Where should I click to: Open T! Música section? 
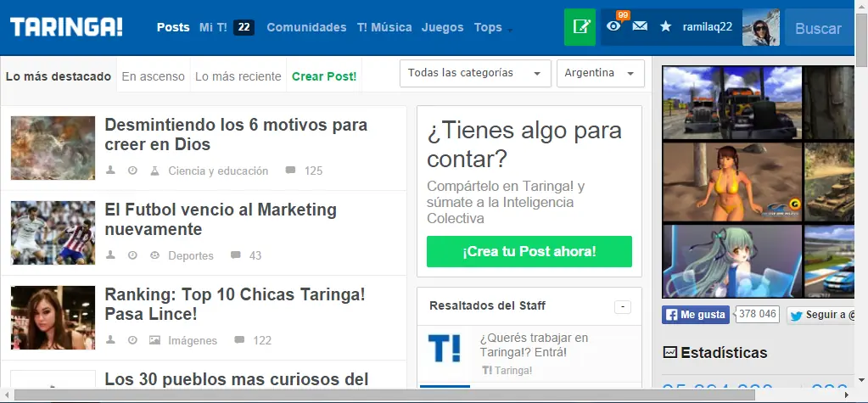tap(384, 27)
